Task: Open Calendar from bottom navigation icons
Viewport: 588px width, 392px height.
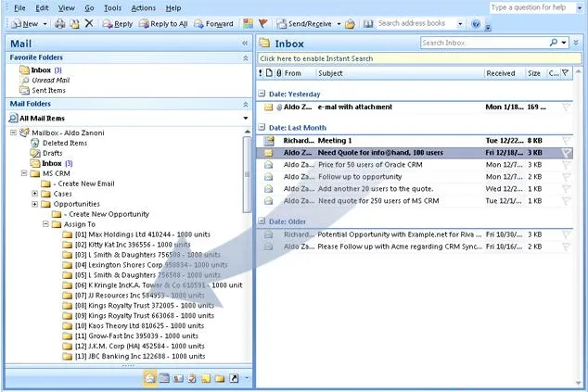Action: (164, 378)
